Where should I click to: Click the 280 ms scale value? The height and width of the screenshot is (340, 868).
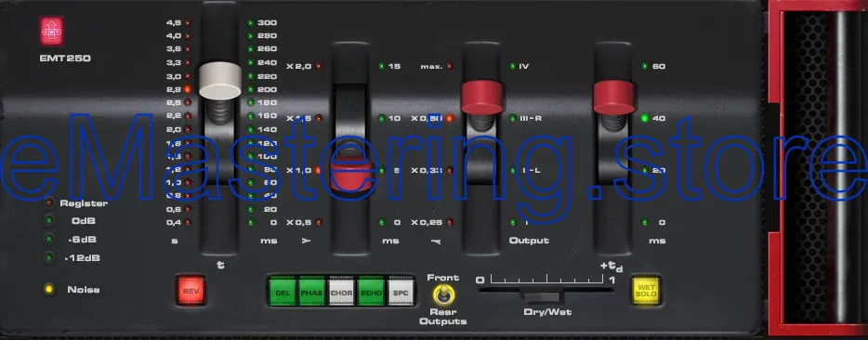click(x=268, y=36)
